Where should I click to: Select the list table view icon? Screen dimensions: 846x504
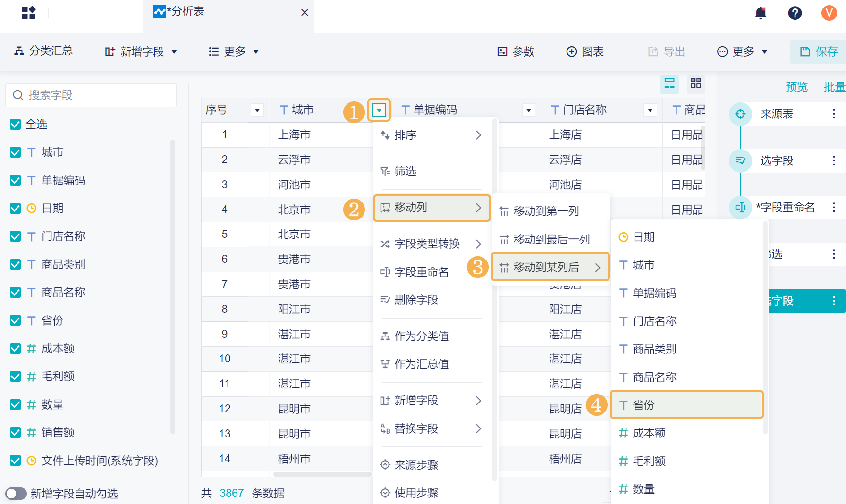(669, 84)
